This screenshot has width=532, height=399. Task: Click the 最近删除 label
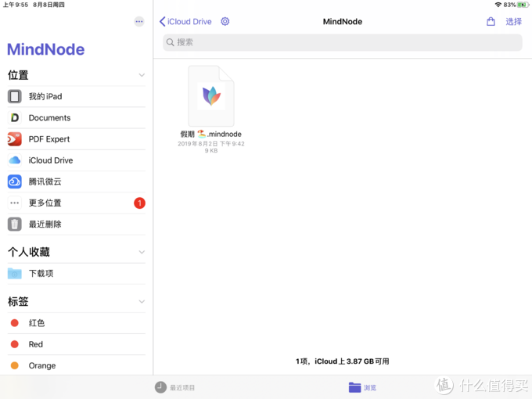(x=45, y=225)
